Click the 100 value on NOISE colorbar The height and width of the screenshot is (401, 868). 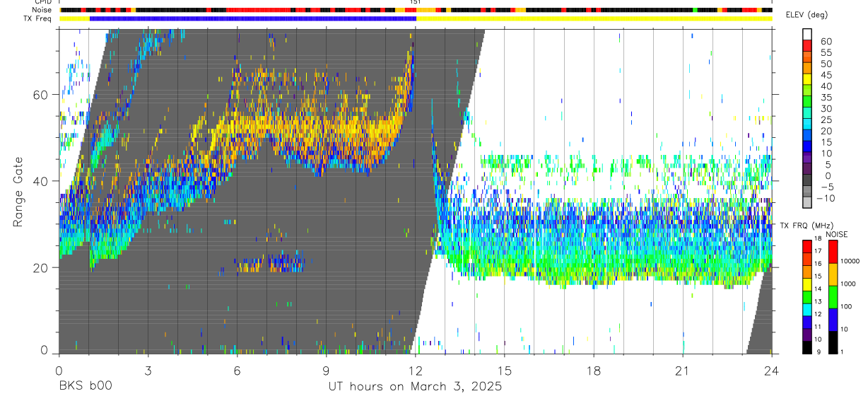pyautogui.click(x=848, y=306)
